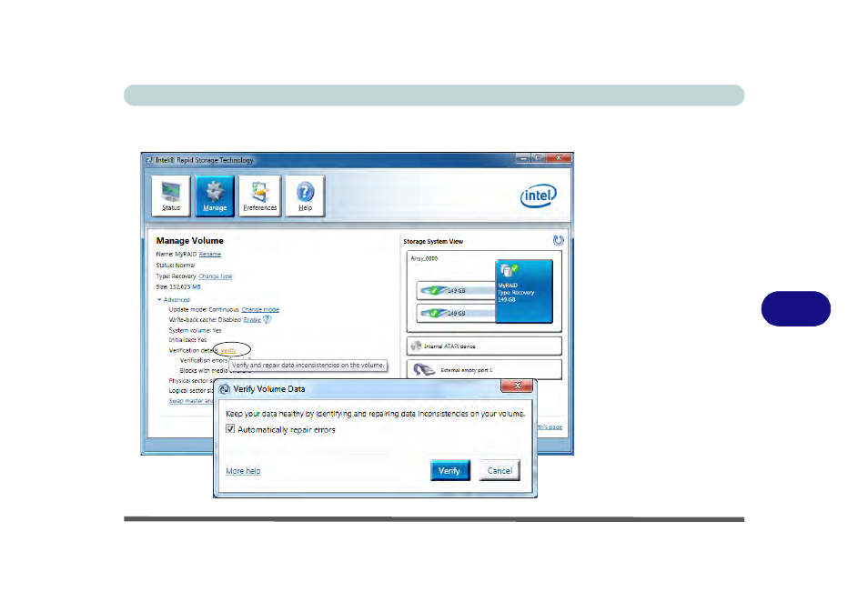Image resolution: width=868 pixels, height=612 pixels.
Task: Click the Enable write-back cache link
Action: point(252,320)
